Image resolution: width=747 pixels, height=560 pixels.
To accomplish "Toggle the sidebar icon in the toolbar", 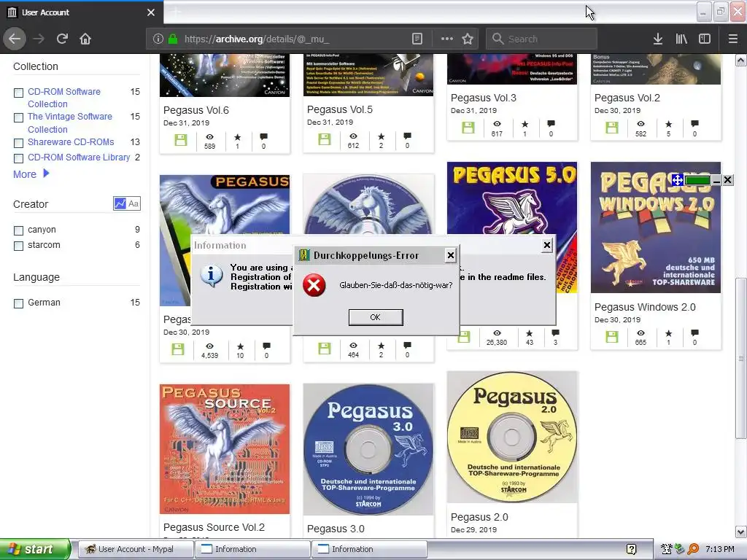I will (x=705, y=39).
